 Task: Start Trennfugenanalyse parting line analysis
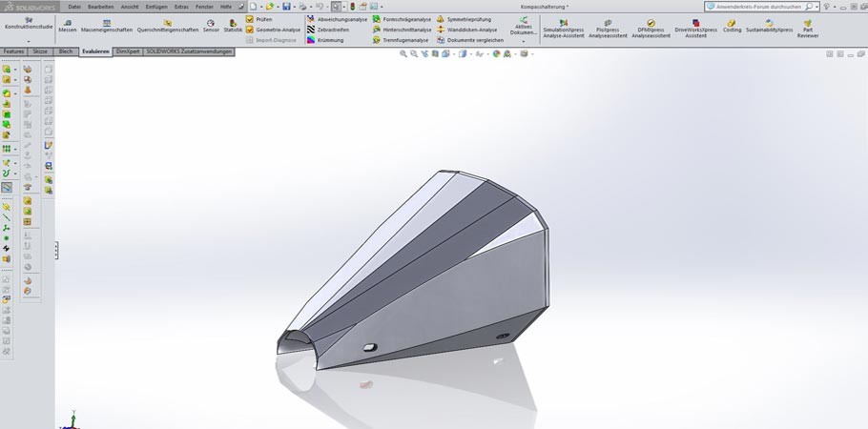401,40
